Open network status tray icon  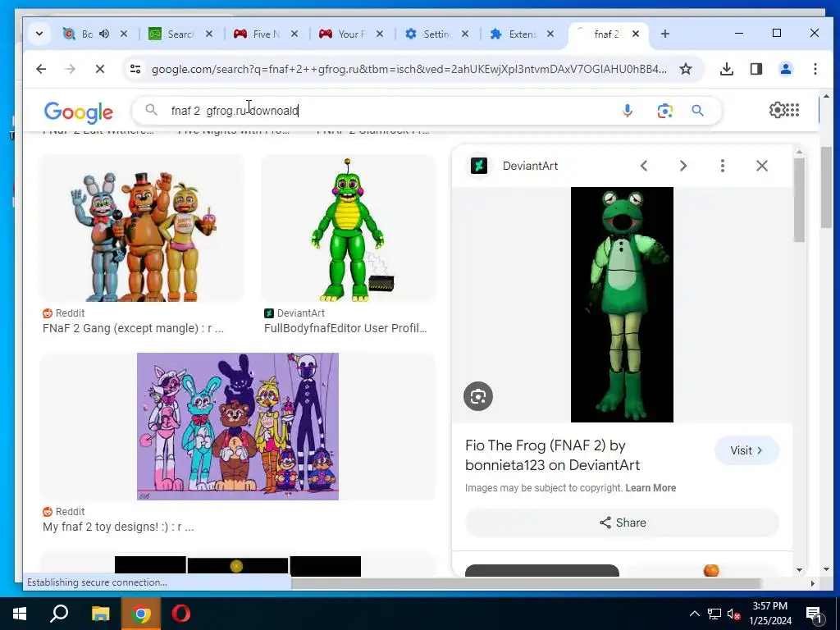[714, 614]
